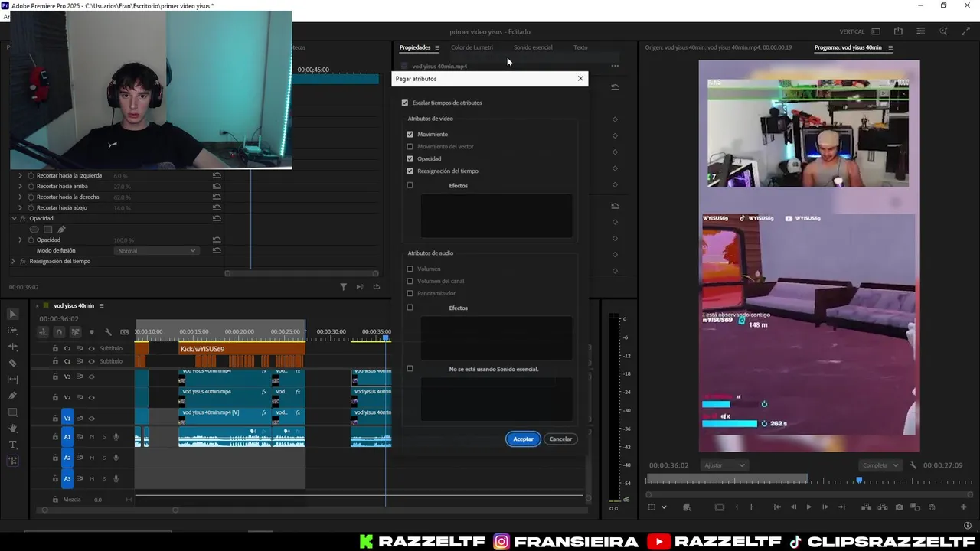Expand Reasignación del tiempo effect

(x=13, y=261)
